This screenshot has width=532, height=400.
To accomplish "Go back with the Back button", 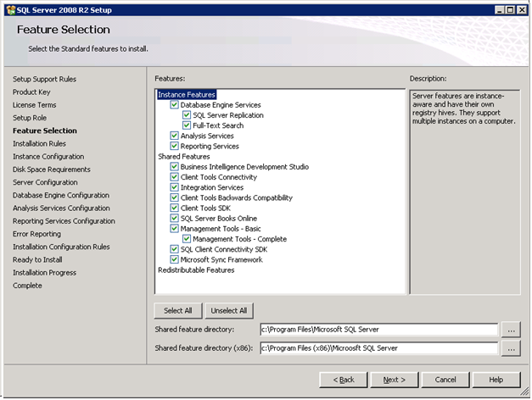I will [x=344, y=380].
